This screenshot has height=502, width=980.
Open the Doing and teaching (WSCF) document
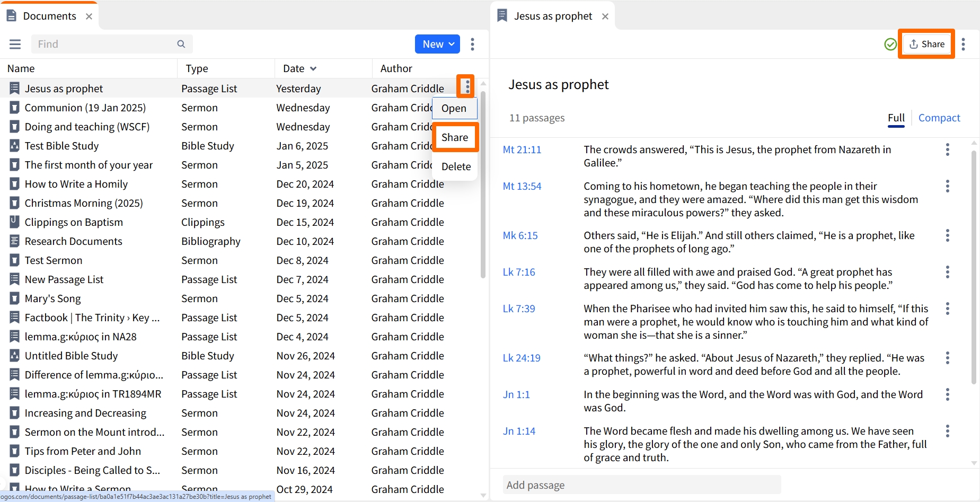(87, 127)
